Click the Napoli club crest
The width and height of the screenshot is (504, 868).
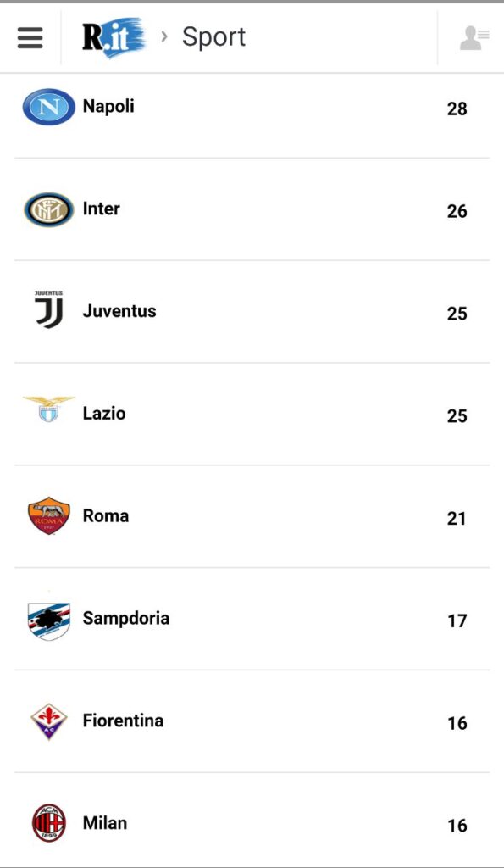pyautogui.click(x=48, y=107)
